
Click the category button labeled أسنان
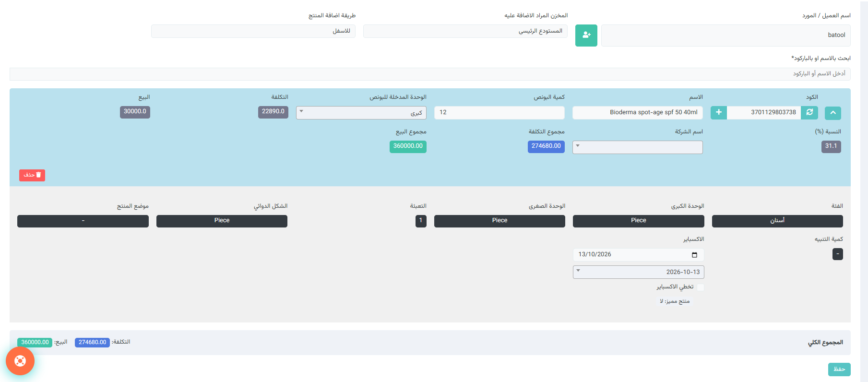(777, 221)
